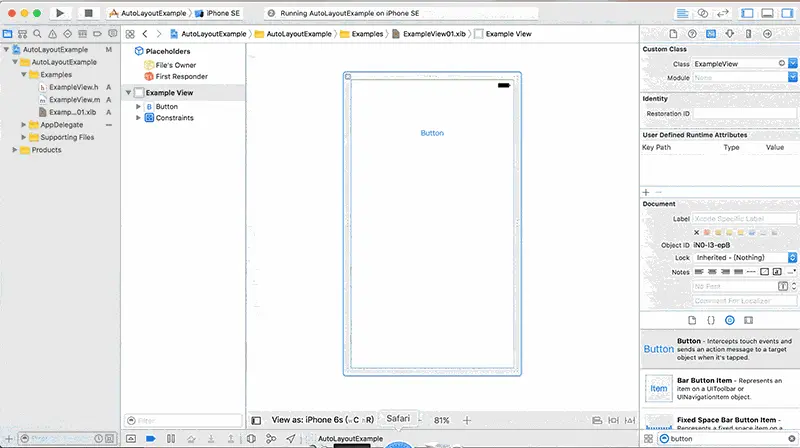Image resolution: width=800 pixels, height=448 pixels.
Task: Pick the red label color swatch
Action: [707, 233]
